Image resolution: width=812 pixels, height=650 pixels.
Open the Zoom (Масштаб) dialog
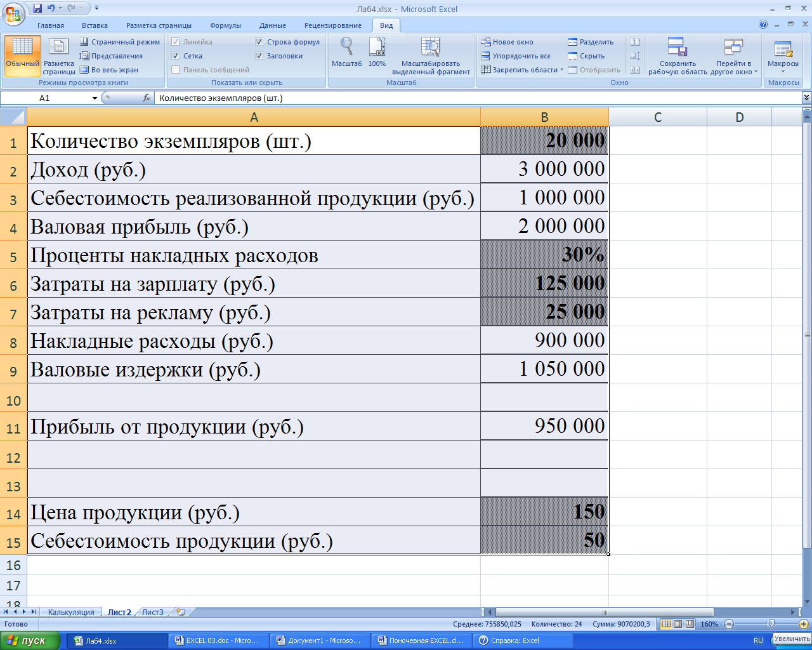346,52
